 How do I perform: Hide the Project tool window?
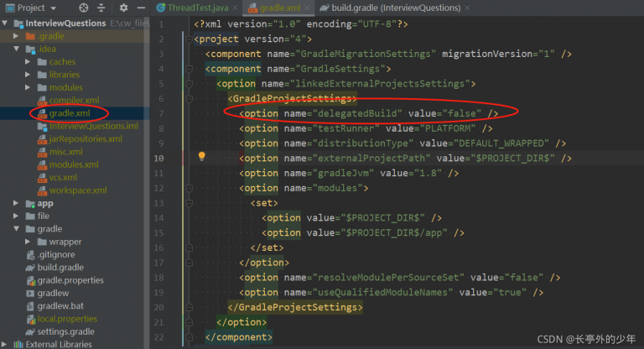[x=140, y=8]
